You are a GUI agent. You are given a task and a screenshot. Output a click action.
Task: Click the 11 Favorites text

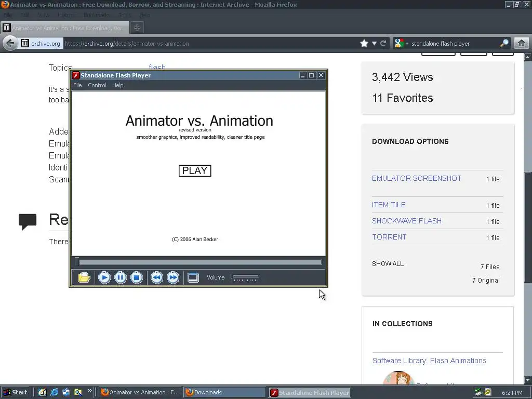click(x=403, y=98)
